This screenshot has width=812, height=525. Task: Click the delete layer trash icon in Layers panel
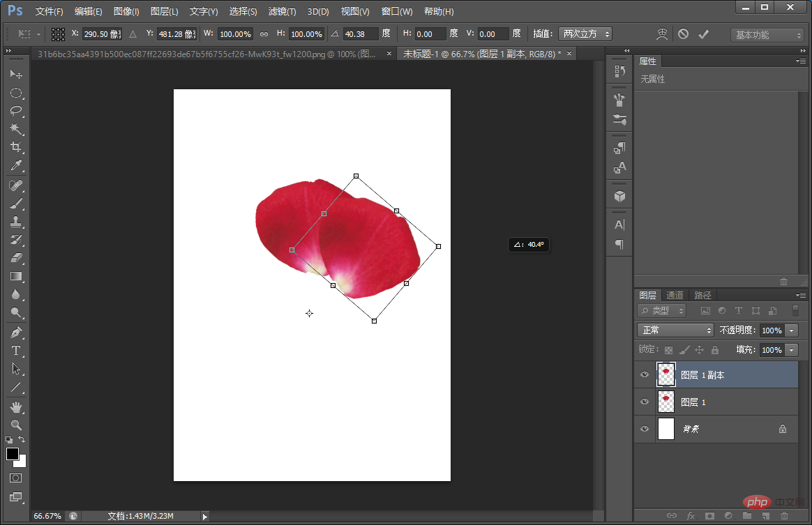click(784, 516)
